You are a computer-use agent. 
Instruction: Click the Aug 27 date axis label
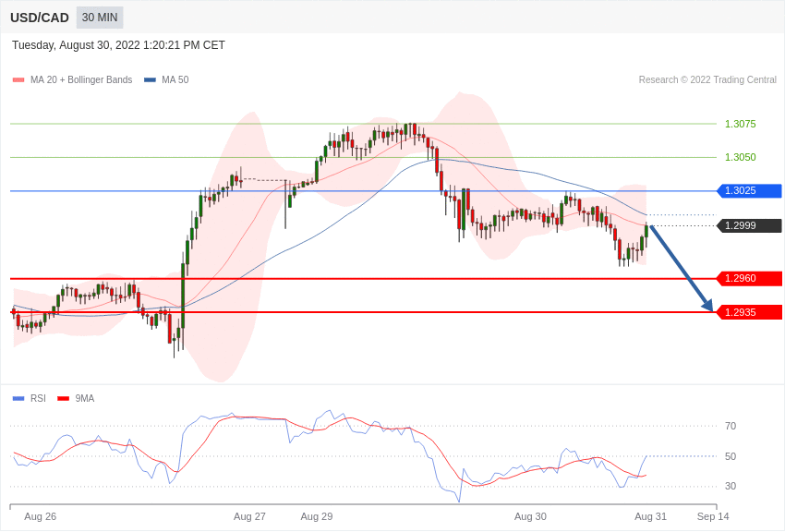pos(249,516)
